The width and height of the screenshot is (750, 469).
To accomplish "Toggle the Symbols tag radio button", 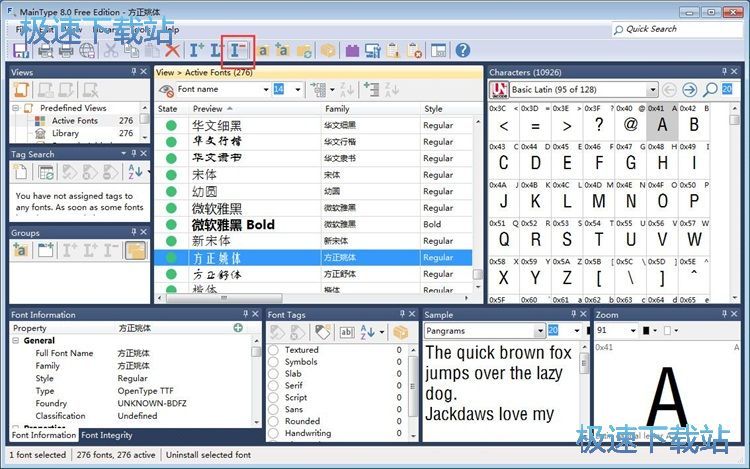I will pos(273,362).
